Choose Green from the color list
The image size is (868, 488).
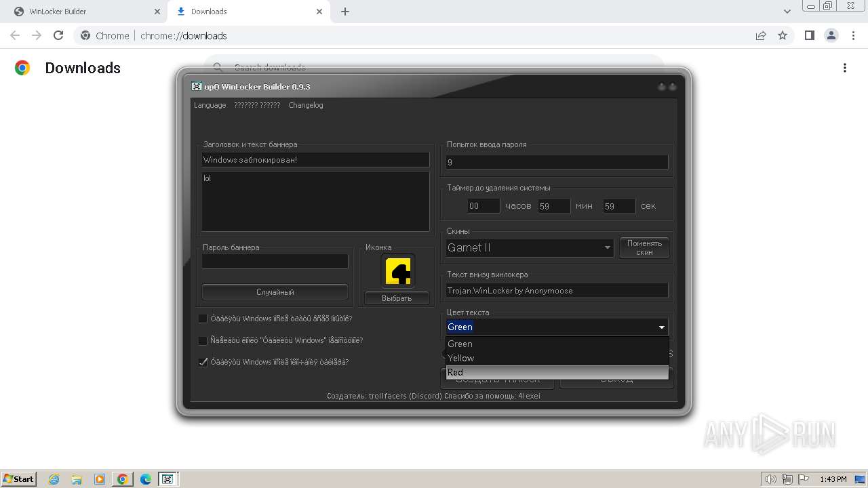tap(557, 344)
